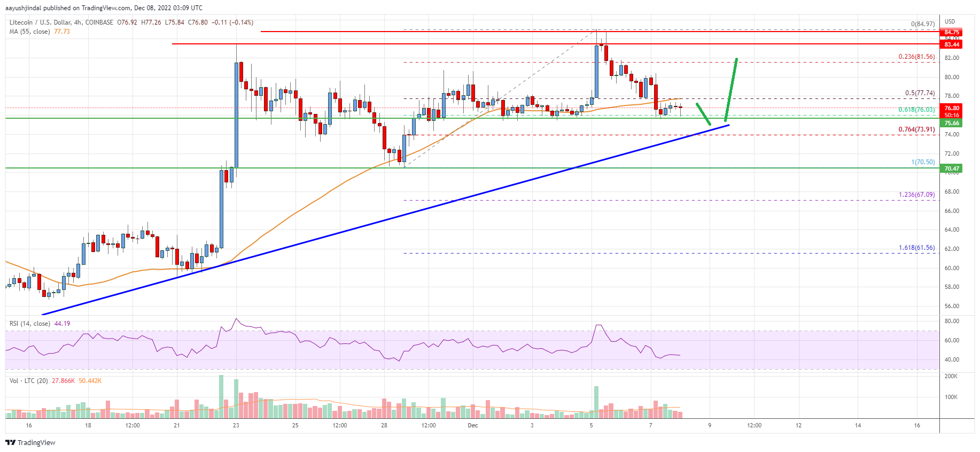Click the '23' date on the time axis

coord(236,426)
